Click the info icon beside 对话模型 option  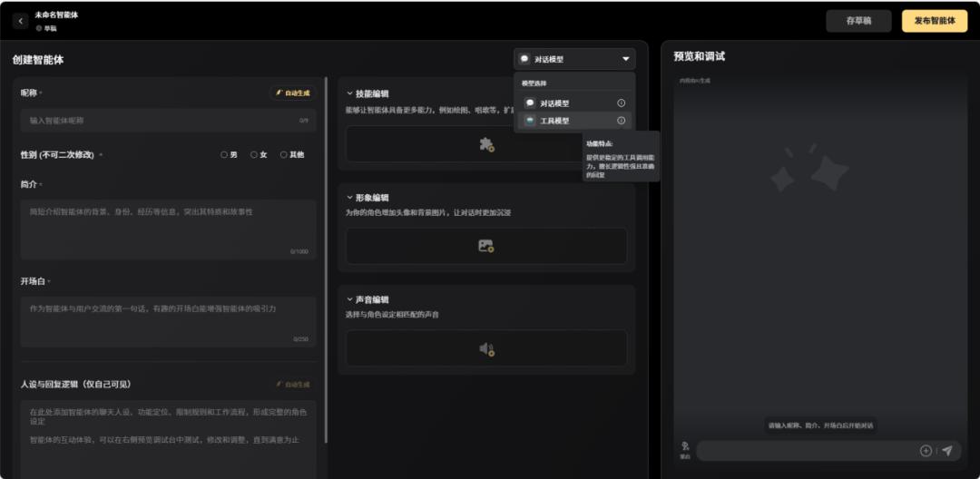click(x=622, y=103)
